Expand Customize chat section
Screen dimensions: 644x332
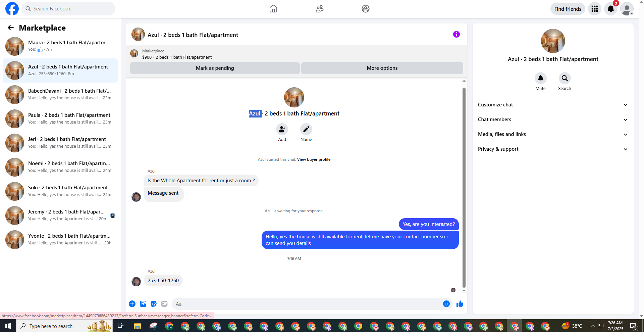click(x=553, y=105)
